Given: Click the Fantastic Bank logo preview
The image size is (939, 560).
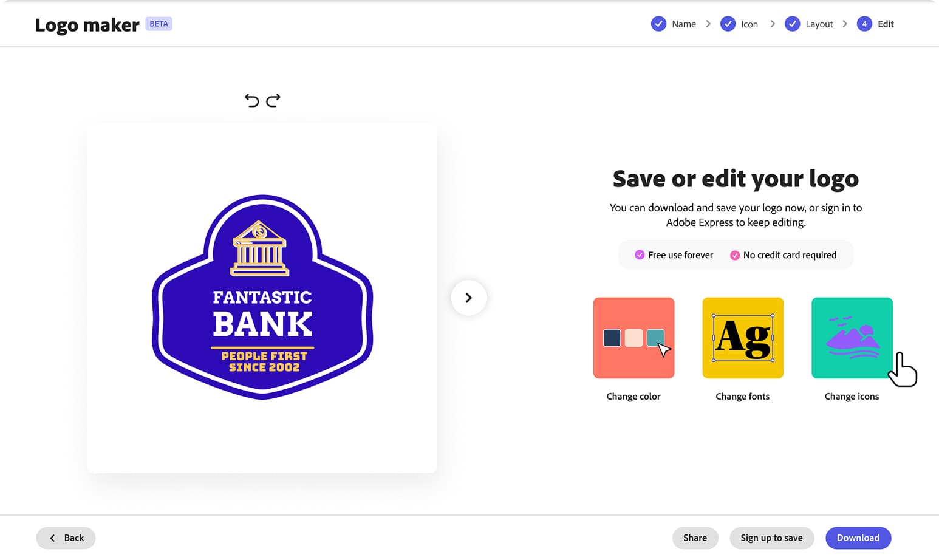Looking at the screenshot, I should (262, 298).
